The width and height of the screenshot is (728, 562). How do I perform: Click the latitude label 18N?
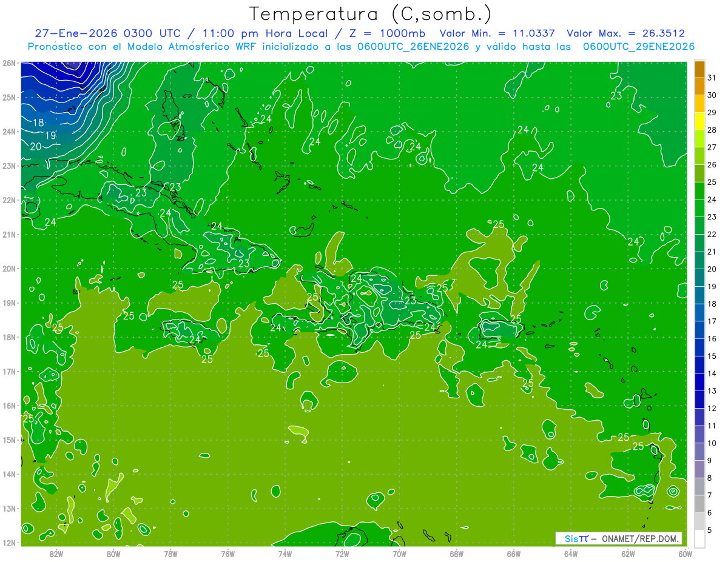[x=8, y=337]
